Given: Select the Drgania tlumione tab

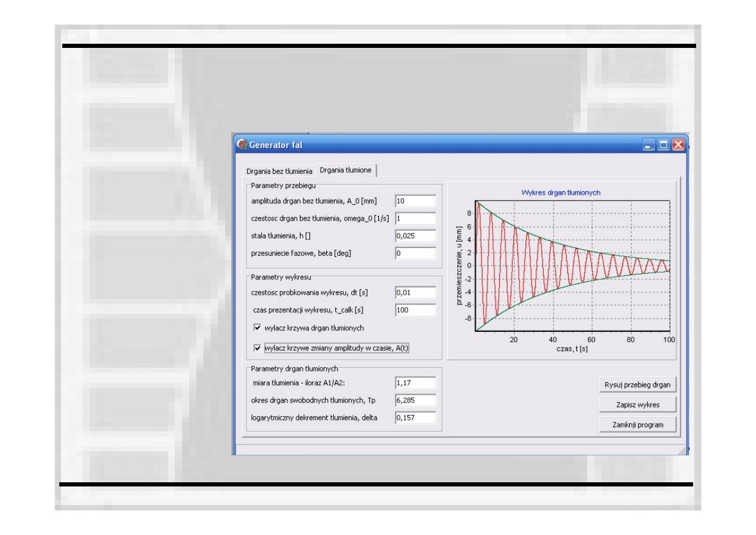Looking at the screenshot, I should pos(345,170).
